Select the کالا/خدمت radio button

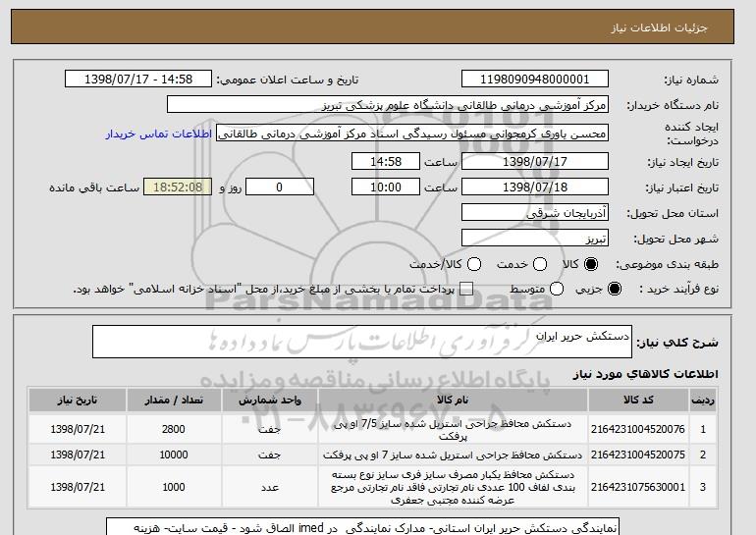(x=474, y=264)
